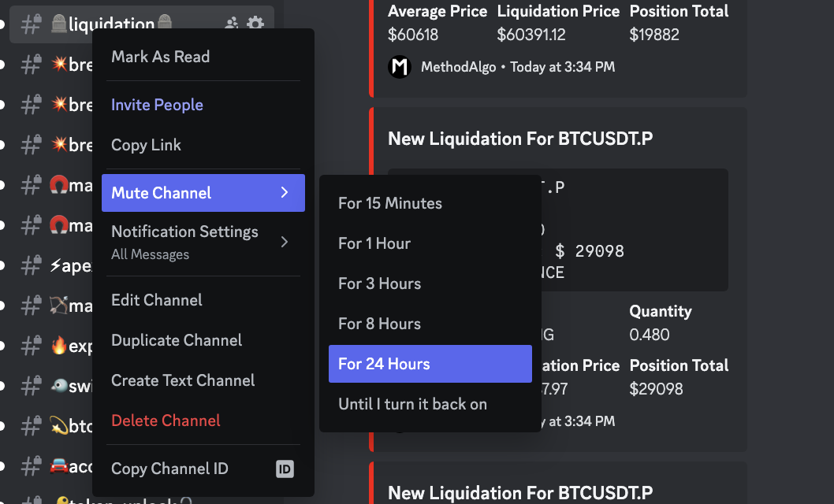
Task: Expand the Notification Settings submenu chevron
Action: pos(285,242)
